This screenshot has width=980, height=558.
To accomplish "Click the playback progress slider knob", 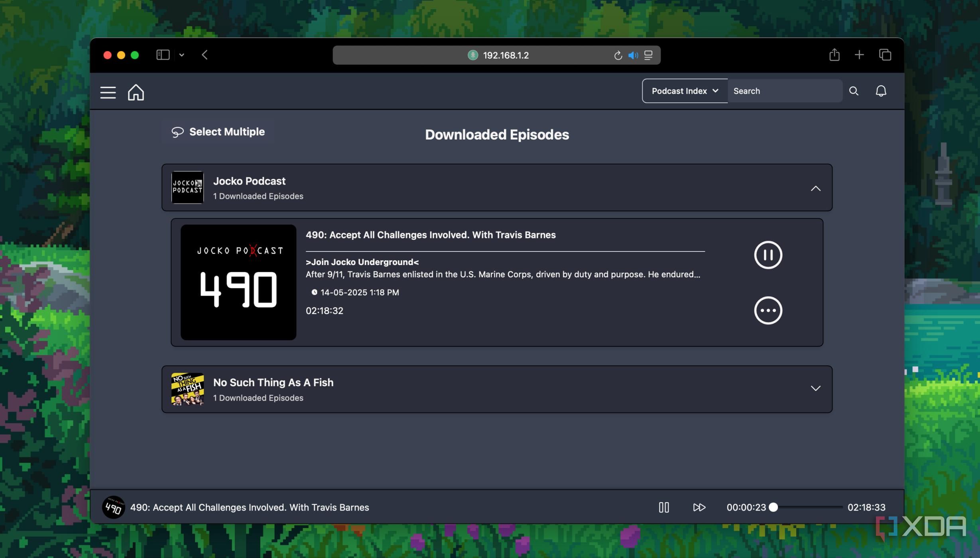I will tap(773, 507).
